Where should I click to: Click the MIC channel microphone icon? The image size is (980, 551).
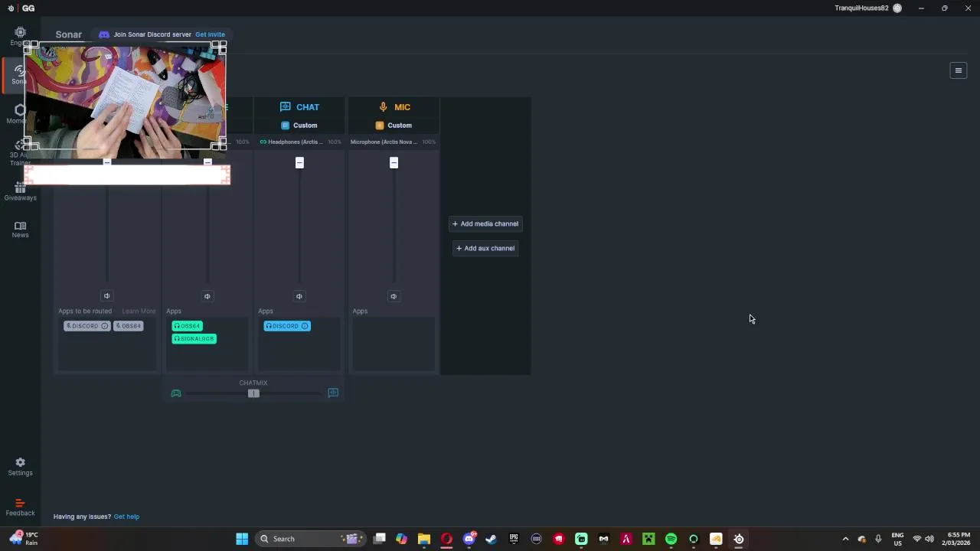coord(384,107)
